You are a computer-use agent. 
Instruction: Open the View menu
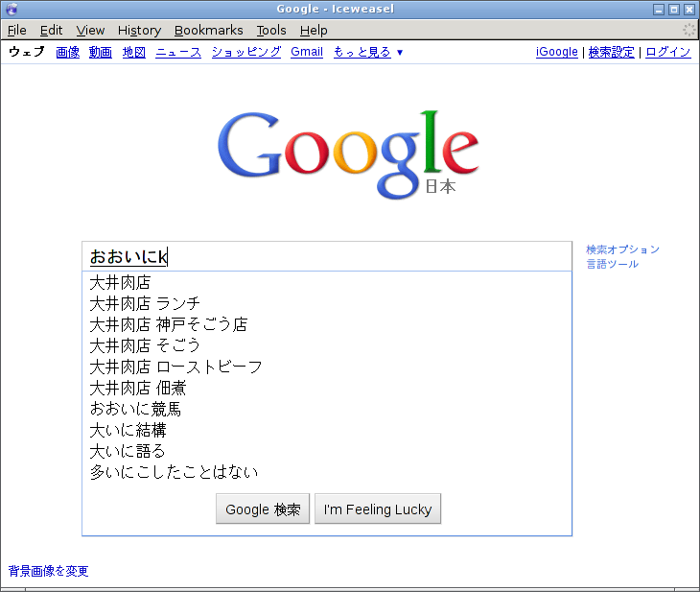click(x=90, y=30)
